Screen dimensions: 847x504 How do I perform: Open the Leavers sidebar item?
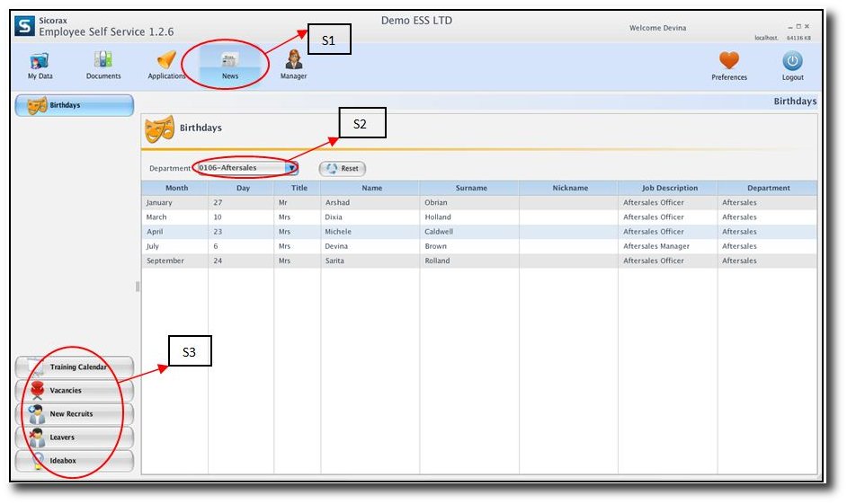[75, 438]
